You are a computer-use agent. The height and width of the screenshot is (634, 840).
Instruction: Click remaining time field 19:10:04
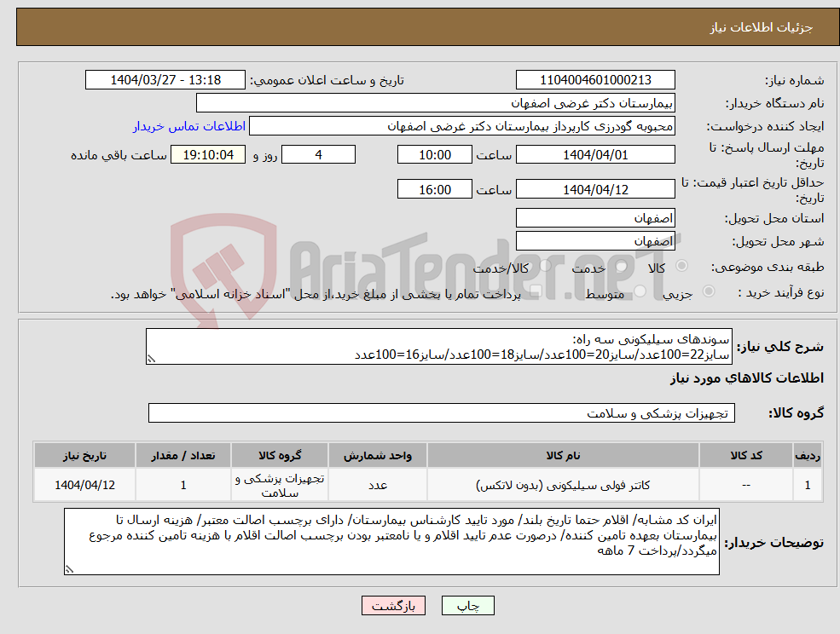tap(208, 155)
